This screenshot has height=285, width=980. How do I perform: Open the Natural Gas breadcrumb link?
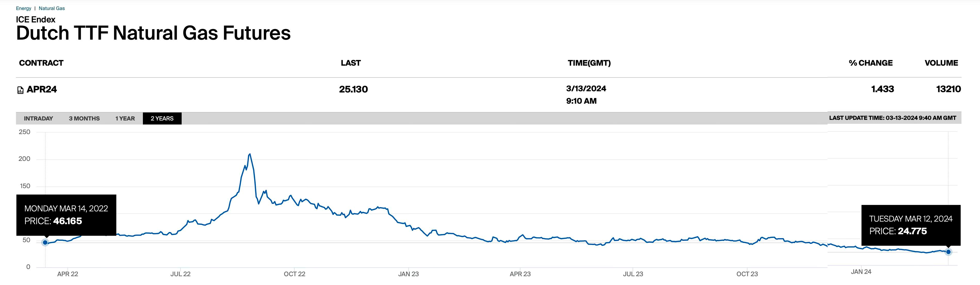pos(52,8)
